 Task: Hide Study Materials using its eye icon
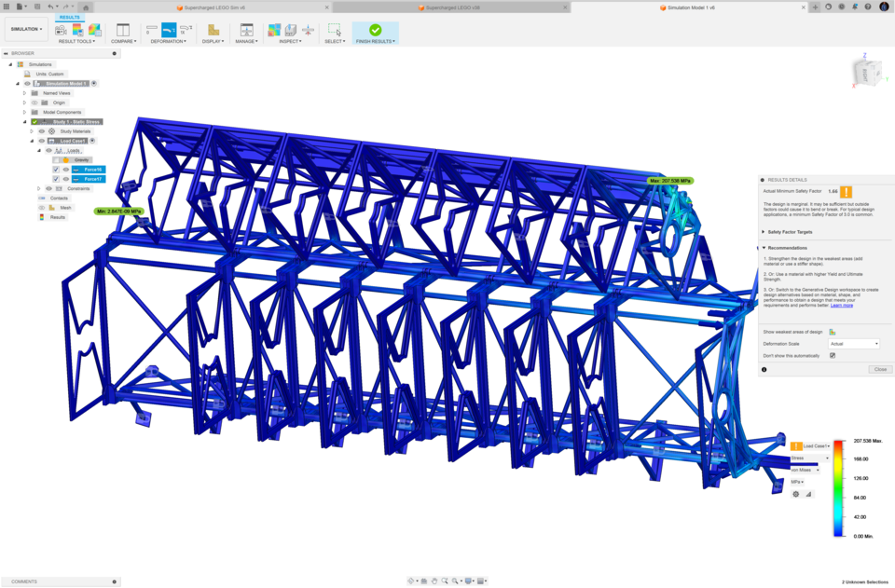coord(42,131)
